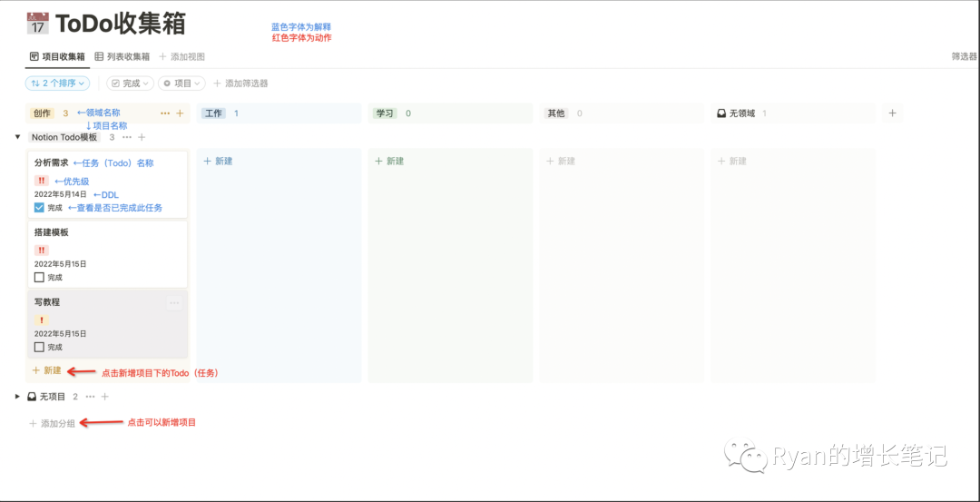Click the 创作 domain tag
Image resolution: width=980 pixels, height=502 pixels.
coord(43,113)
